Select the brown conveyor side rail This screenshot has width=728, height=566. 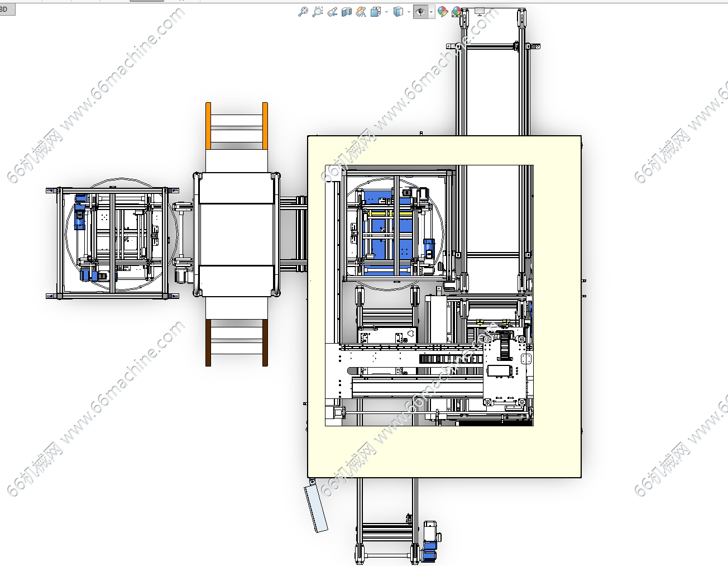pos(208,343)
